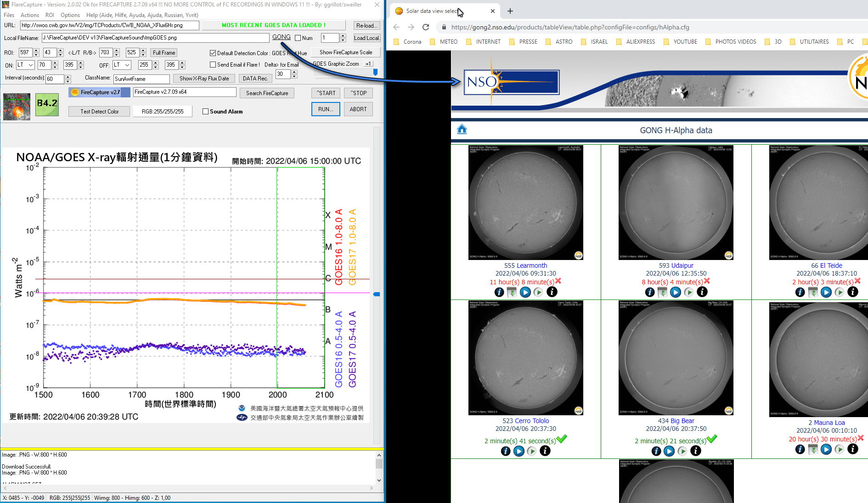The width and height of the screenshot is (868, 503).
Task: Click the green B4.2 flare class indicator
Action: [x=47, y=104]
